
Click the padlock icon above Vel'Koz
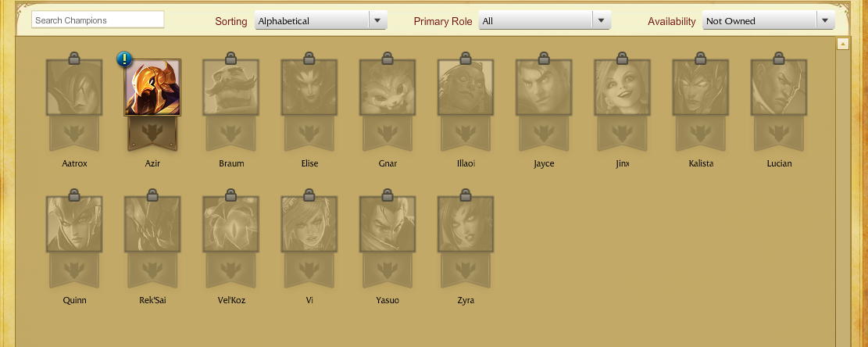tap(230, 195)
